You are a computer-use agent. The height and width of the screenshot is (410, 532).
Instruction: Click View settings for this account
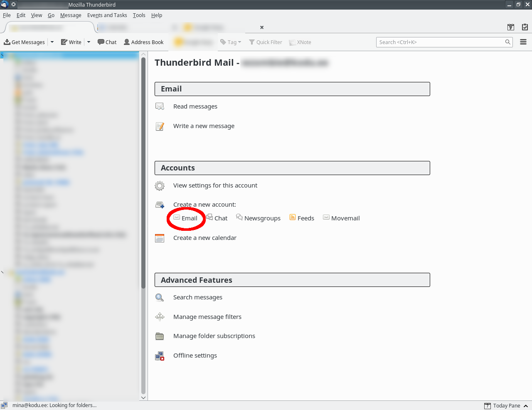click(x=215, y=185)
